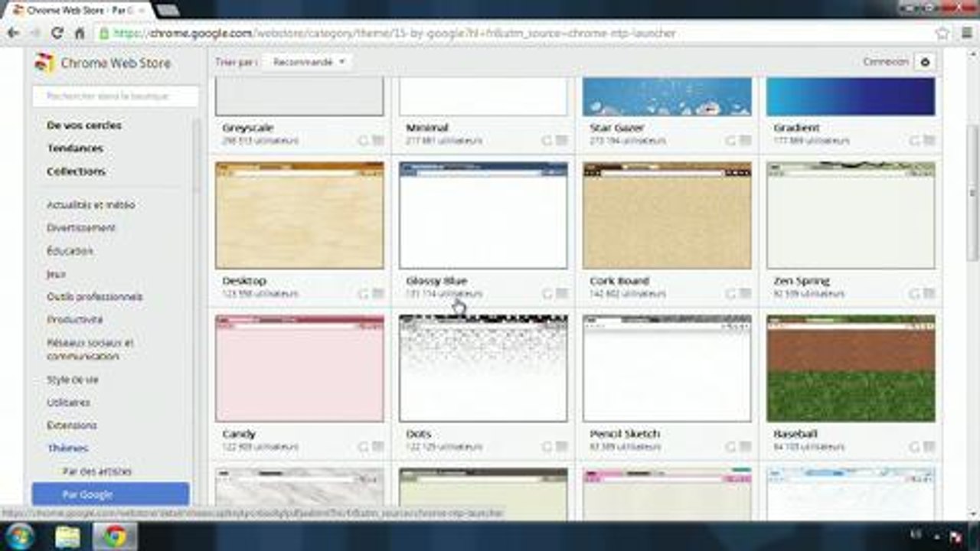980x551 pixels.
Task: Open the Collections section
Action: point(77,171)
